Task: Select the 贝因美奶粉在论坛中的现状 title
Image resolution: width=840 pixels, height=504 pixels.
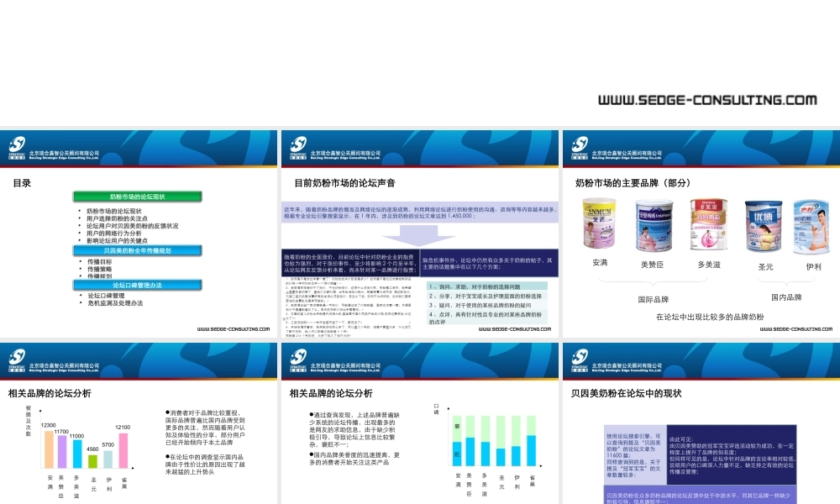Action: pos(627,394)
